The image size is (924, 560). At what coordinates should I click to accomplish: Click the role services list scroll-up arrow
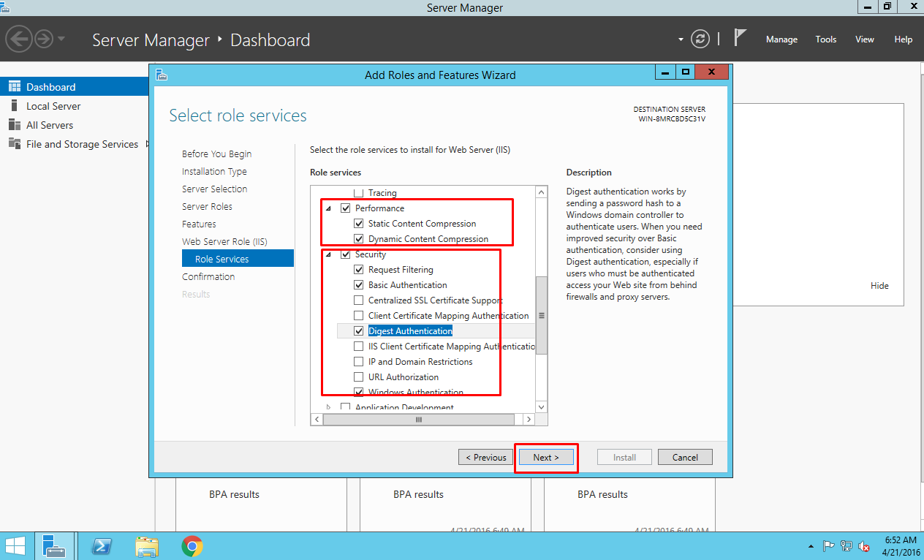coord(542,192)
